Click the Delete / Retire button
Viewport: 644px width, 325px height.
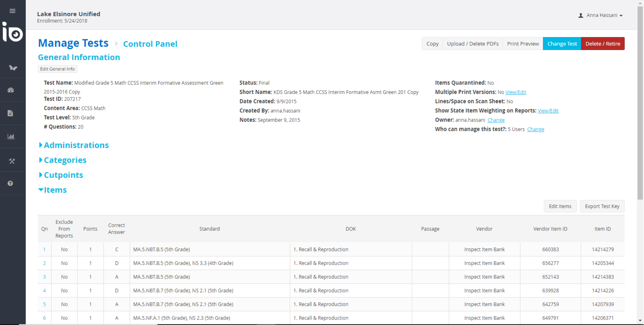coord(602,44)
